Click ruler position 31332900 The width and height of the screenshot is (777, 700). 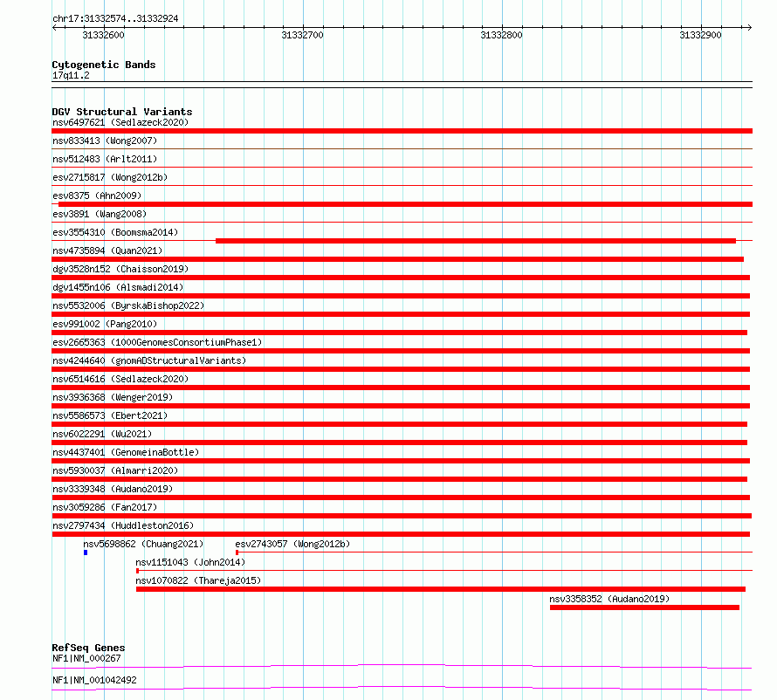(x=701, y=35)
